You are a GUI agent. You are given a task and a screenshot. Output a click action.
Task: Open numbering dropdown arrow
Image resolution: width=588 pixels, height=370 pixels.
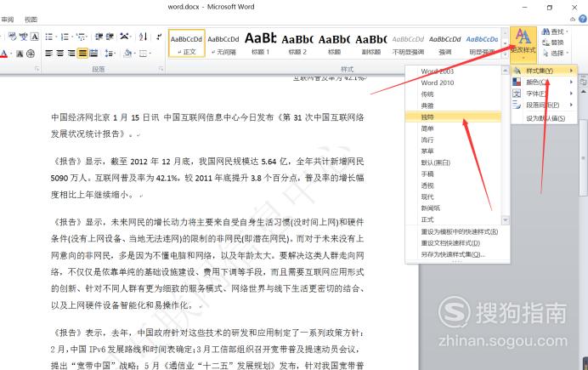(71, 37)
